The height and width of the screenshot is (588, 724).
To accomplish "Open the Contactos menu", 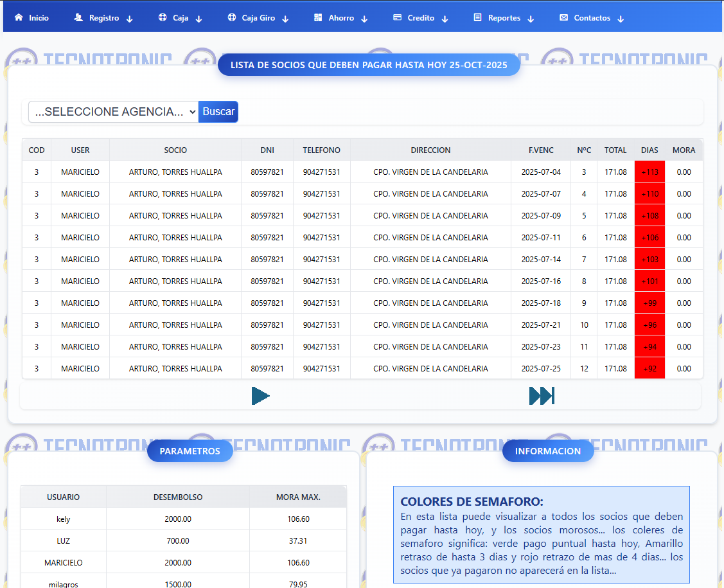I will (592, 18).
